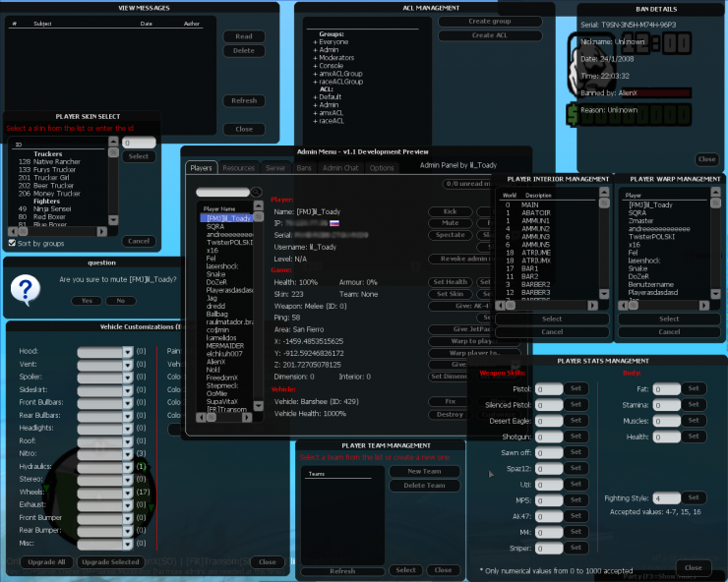
Task: Switch to the Resources tab
Action: (238, 168)
